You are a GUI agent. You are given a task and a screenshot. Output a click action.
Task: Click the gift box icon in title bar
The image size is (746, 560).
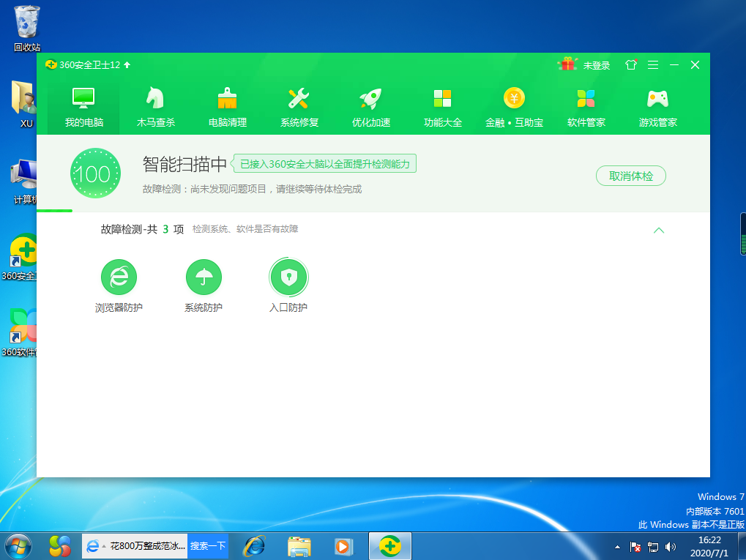pos(567,64)
